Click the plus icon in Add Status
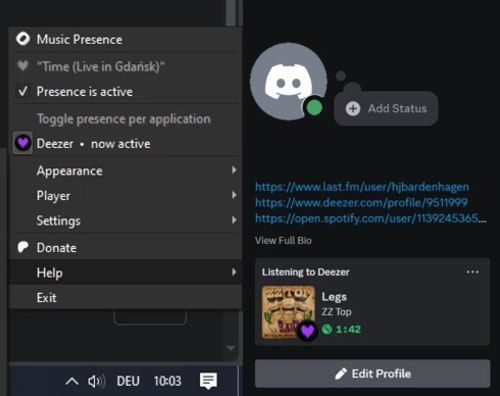 [x=353, y=109]
